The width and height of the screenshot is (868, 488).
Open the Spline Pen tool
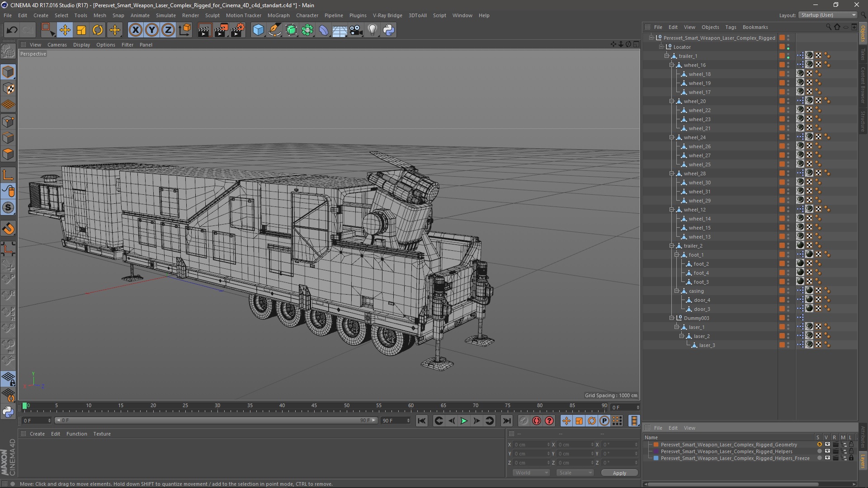coord(274,30)
